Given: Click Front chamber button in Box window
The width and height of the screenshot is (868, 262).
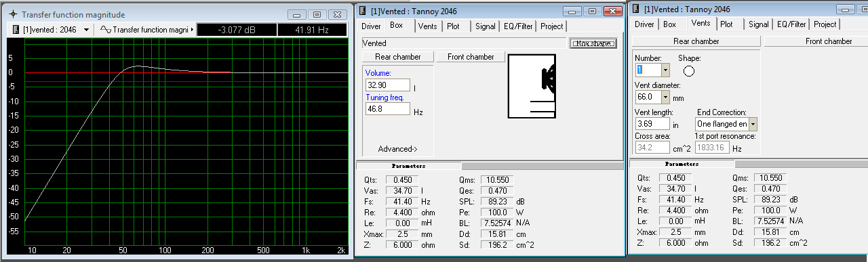Looking at the screenshot, I should tap(471, 57).
